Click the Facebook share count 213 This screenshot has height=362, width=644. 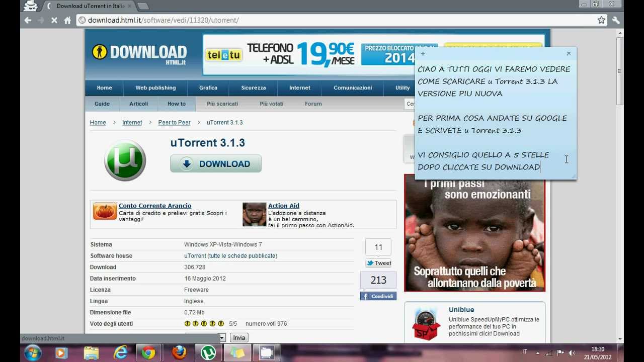click(378, 280)
